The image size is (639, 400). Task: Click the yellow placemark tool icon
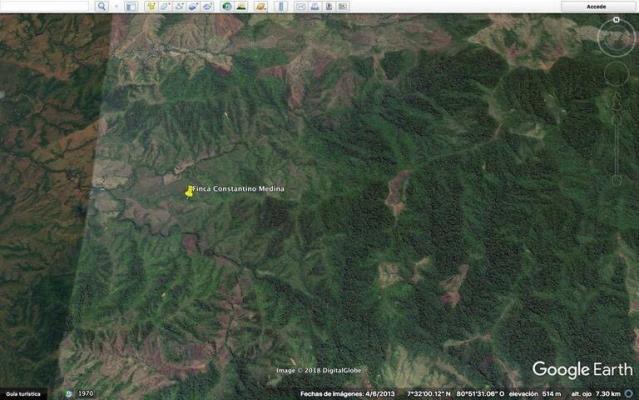coord(151,6)
